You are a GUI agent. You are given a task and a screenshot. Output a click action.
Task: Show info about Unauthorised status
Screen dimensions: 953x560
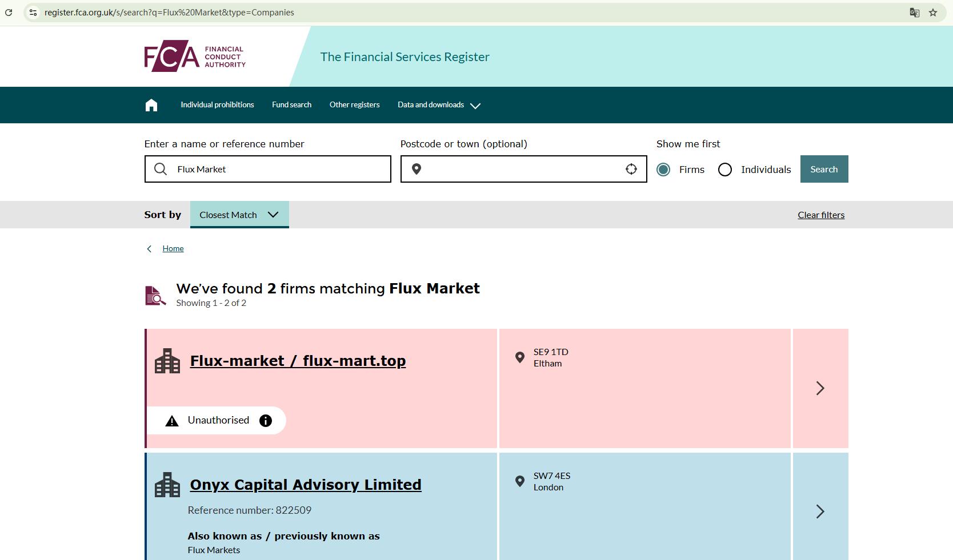[266, 421]
